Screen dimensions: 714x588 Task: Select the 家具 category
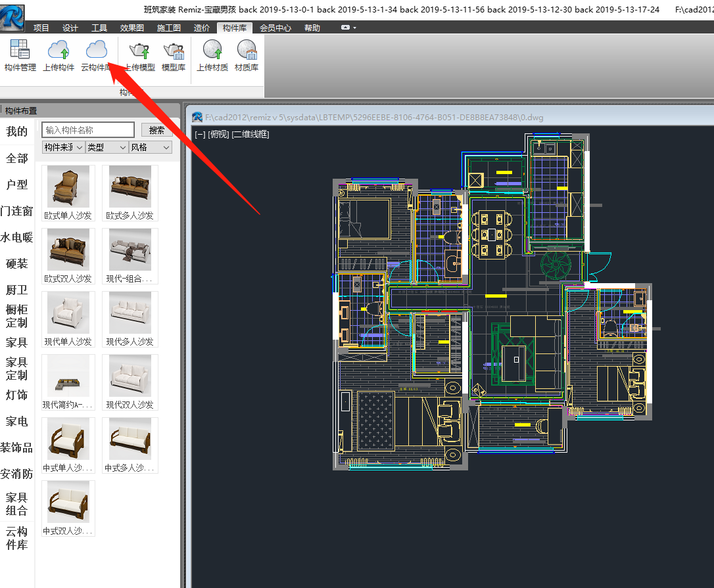click(x=17, y=342)
